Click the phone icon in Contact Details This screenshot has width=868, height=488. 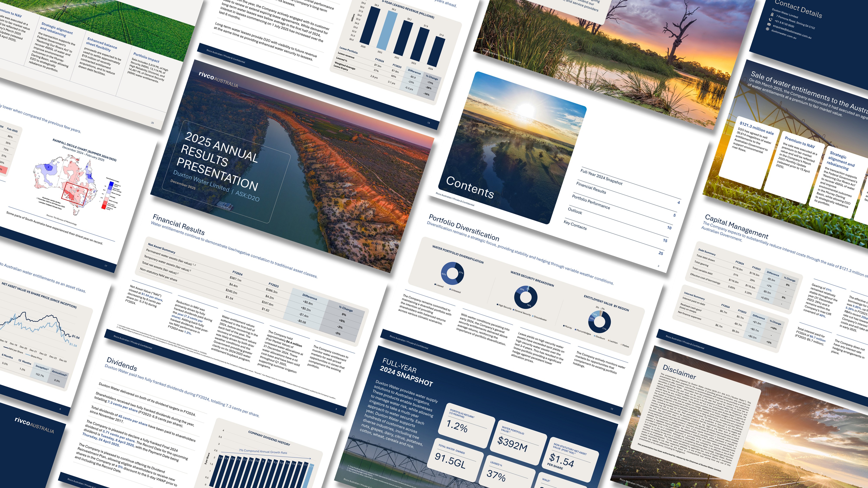pos(771,20)
